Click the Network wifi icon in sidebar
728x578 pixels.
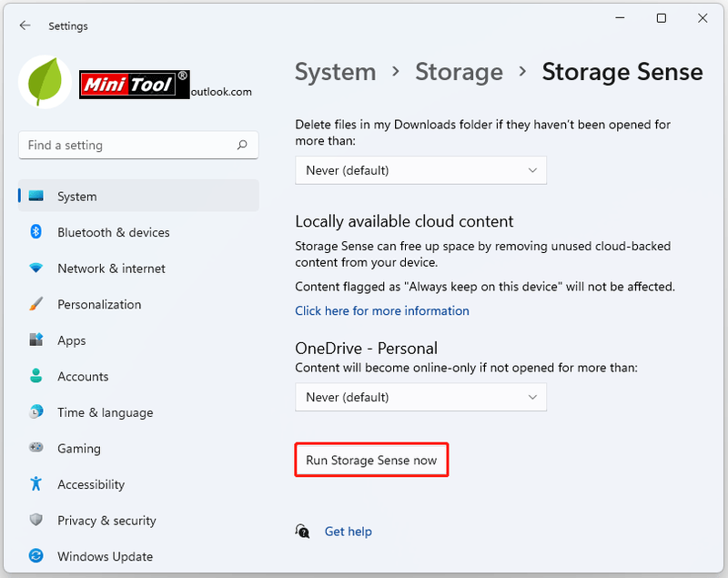[x=35, y=268]
